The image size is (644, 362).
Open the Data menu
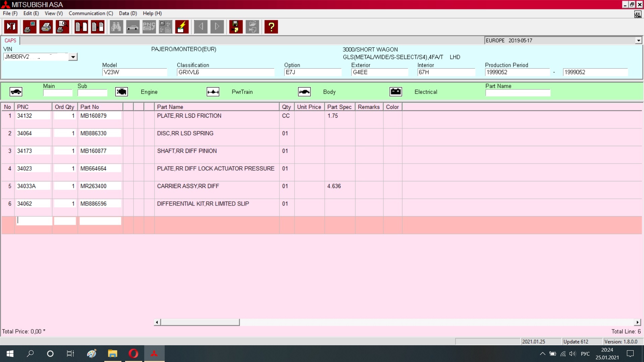point(128,13)
